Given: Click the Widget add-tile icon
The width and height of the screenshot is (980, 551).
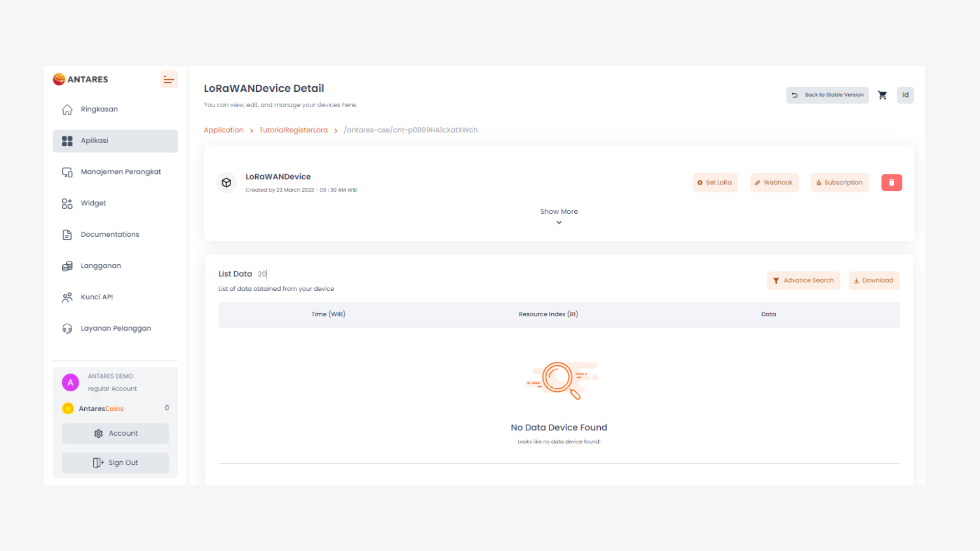Looking at the screenshot, I should [x=67, y=204].
